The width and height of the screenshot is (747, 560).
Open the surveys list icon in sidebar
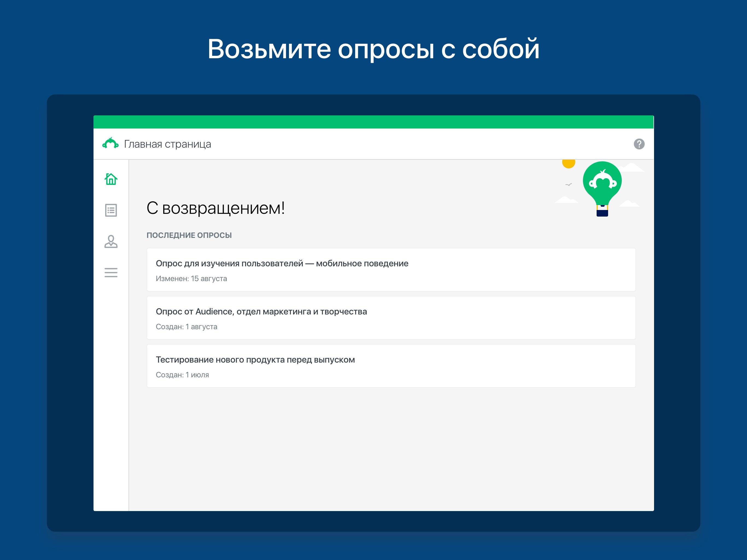(111, 210)
